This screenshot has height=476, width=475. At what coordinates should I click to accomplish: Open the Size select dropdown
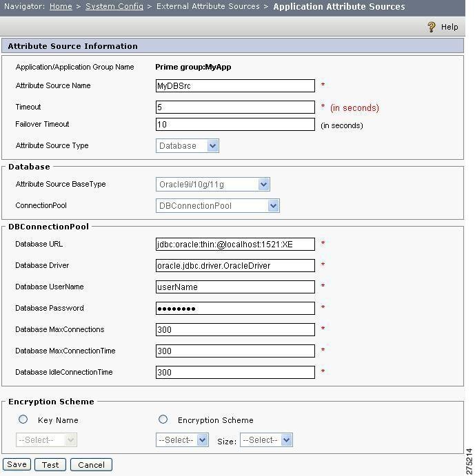click(266, 440)
